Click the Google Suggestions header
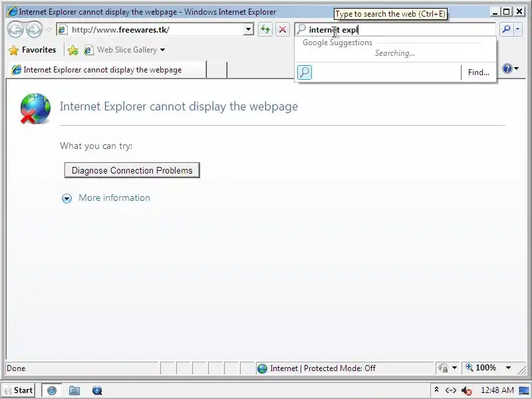The width and height of the screenshot is (532, 399). pos(337,43)
